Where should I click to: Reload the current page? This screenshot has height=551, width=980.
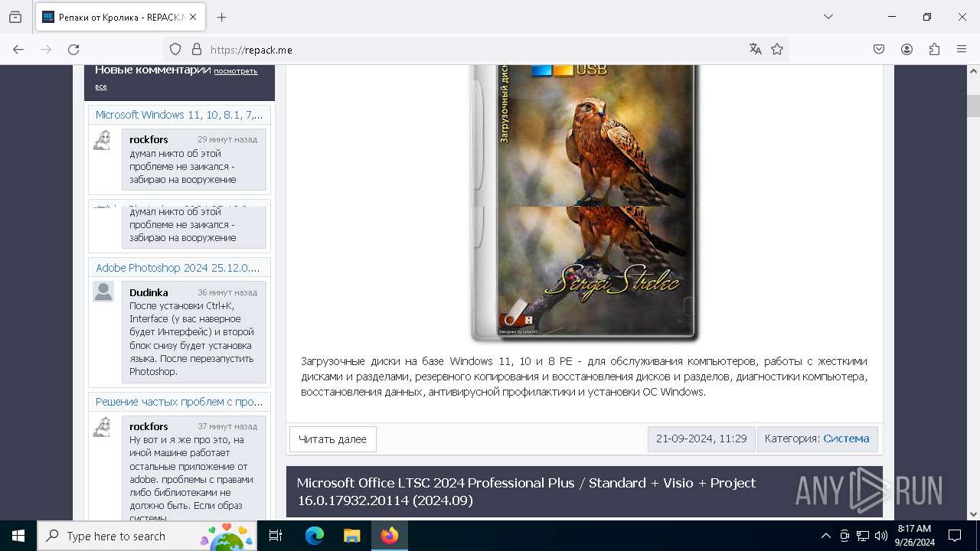[x=73, y=49]
